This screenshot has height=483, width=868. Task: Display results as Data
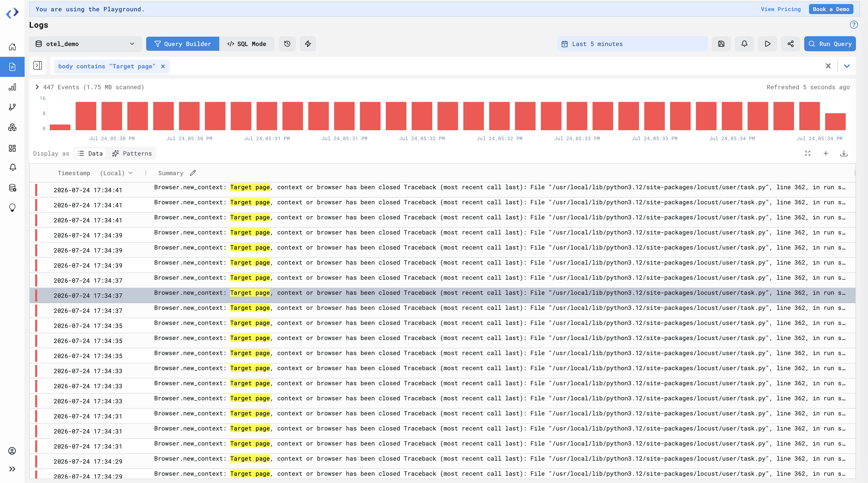(x=90, y=154)
